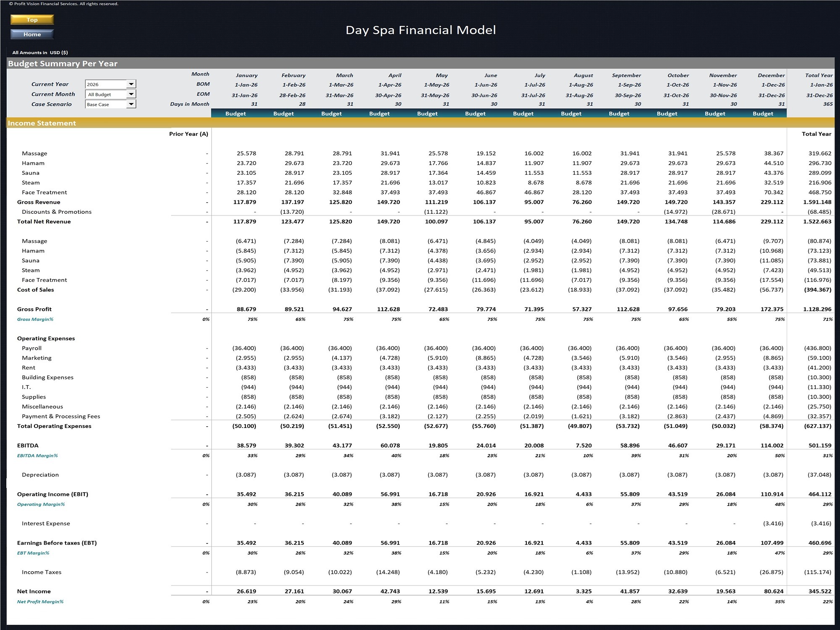Select the Miscellaneous row label
This screenshot has width=840, height=630.
42,406
